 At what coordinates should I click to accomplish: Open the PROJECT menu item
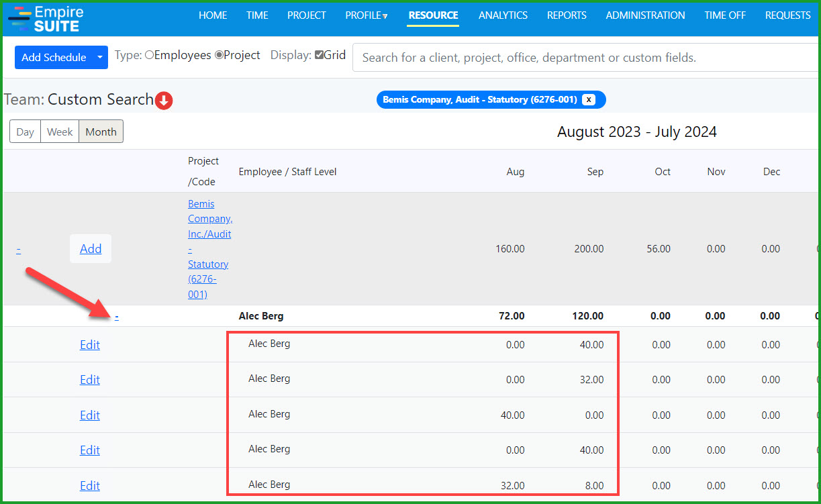click(x=307, y=15)
